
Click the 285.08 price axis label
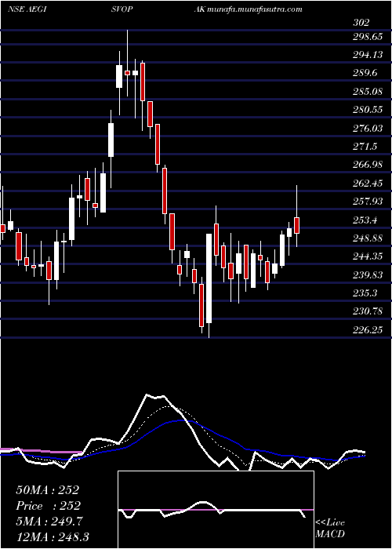(x=368, y=92)
